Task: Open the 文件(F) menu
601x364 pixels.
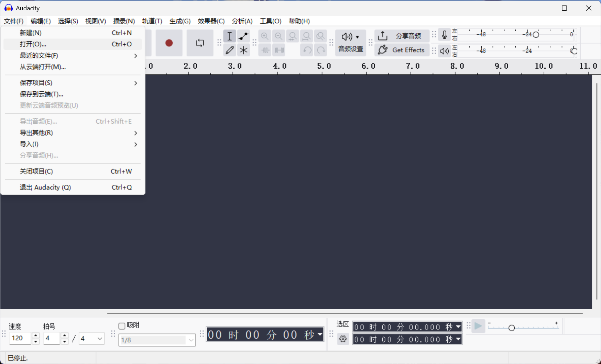Action: pyautogui.click(x=14, y=21)
